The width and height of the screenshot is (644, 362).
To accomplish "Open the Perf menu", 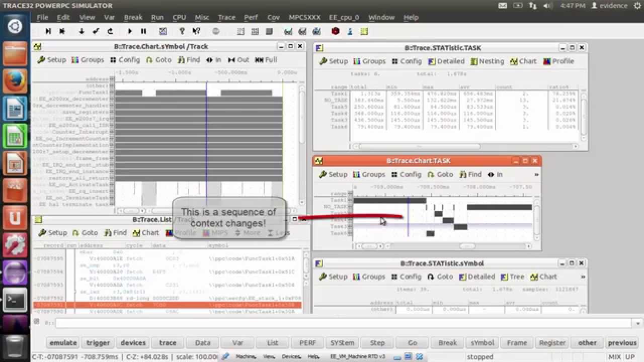I will 251,17.
